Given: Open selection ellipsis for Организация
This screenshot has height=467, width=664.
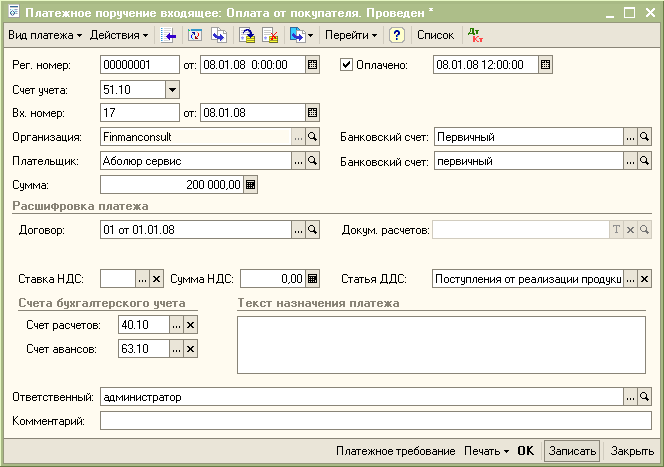Looking at the screenshot, I should 299,137.
